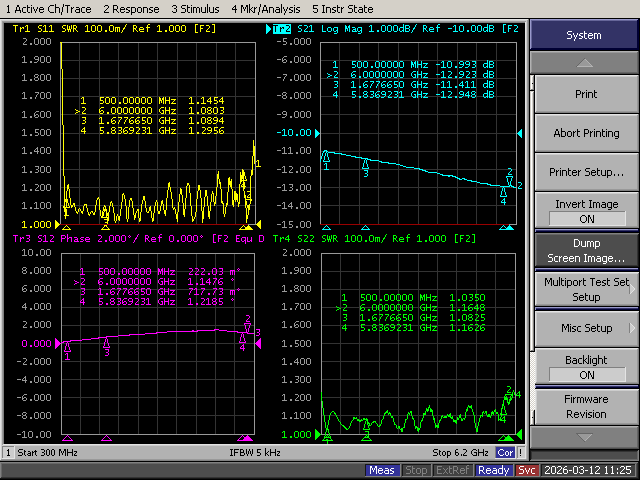Click the Cor correction status indicator
Screen dimensions: 640x480
click(x=507, y=453)
